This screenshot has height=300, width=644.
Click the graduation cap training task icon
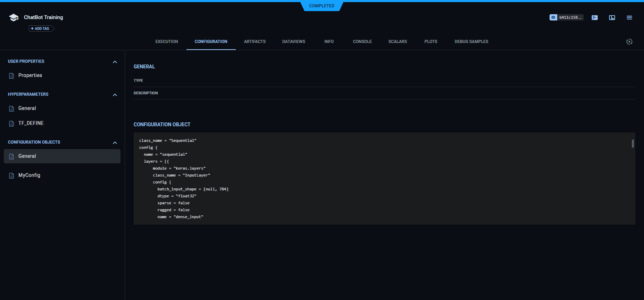click(x=14, y=18)
